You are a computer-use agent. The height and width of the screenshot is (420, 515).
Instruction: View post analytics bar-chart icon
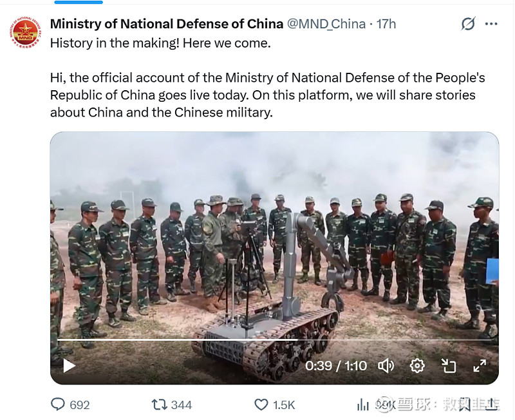tap(363, 405)
